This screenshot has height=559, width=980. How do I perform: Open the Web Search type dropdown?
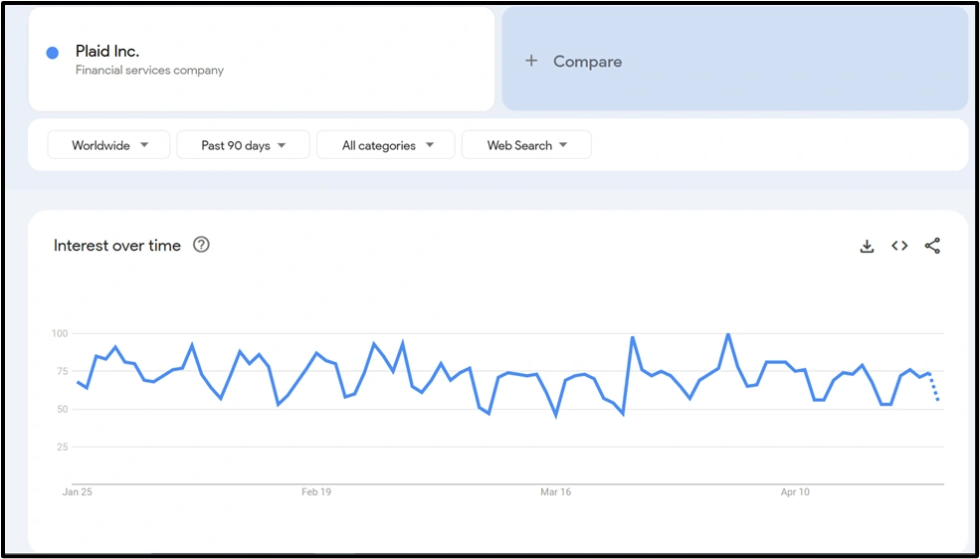click(x=526, y=145)
